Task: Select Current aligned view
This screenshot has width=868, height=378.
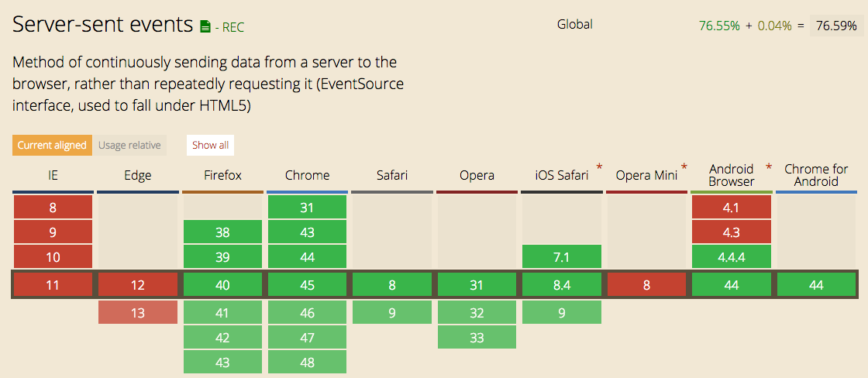Action: 52,145
